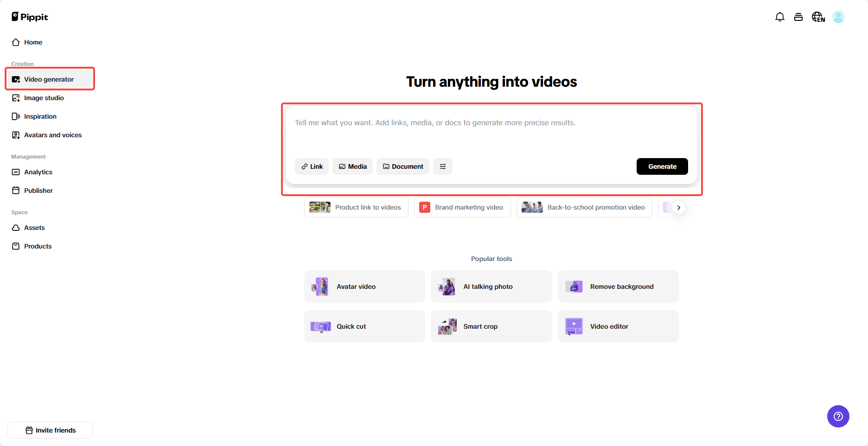The image size is (868, 446).
Task: Click the Pippit logo
Action: coord(29,17)
